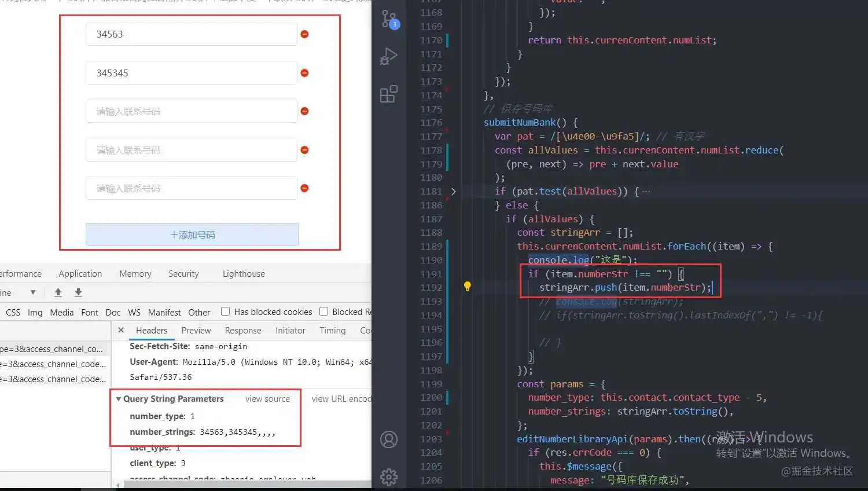Viewport: 868px width, 491px height.
Task: Filter requests by Other type
Action: tap(199, 312)
